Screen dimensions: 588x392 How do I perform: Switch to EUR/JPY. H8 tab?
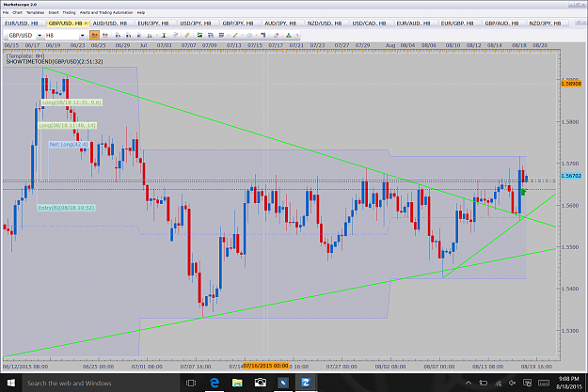(x=153, y=24)
